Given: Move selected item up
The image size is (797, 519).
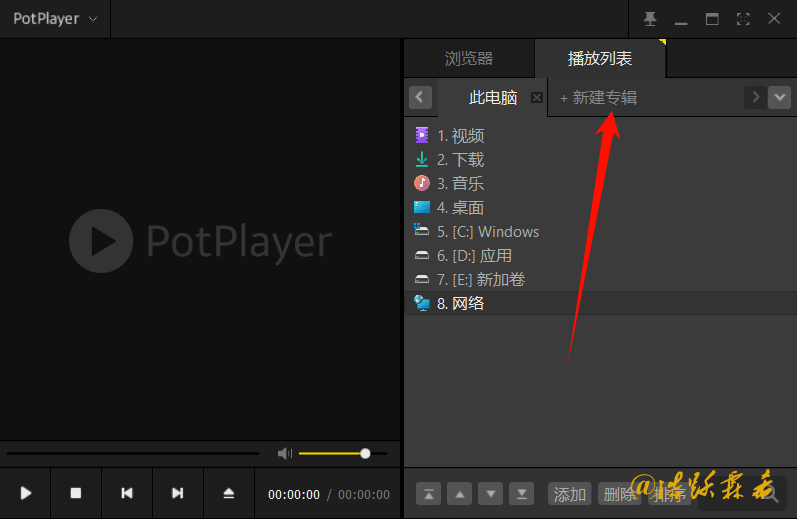Looking at the screenshot, I should [459, 494].
